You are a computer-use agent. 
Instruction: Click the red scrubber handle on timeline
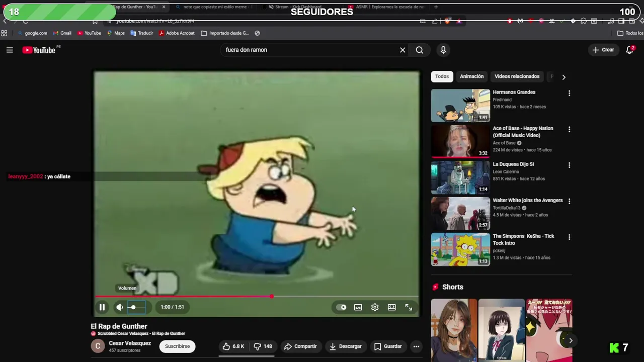(x=272, y=297)
